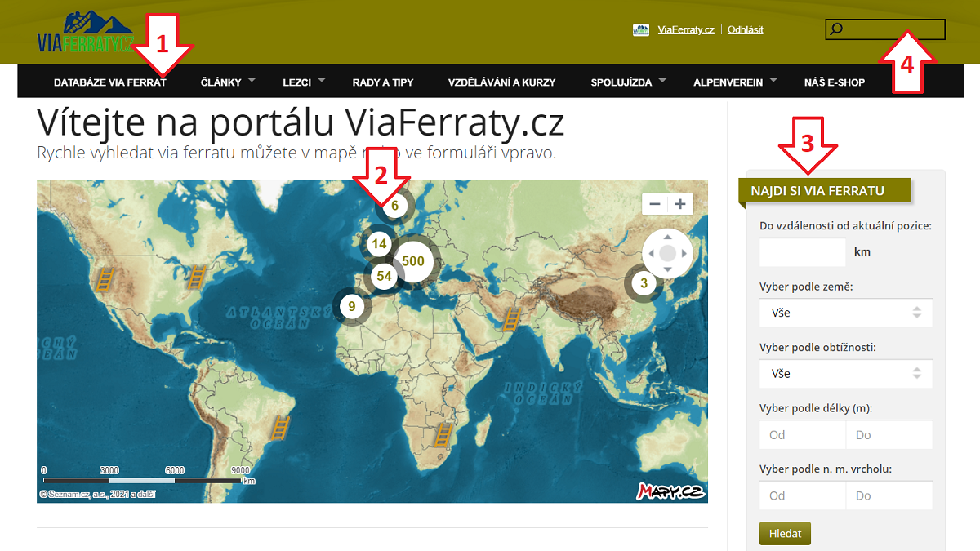The image size is (980, 551).
Task: Click the Hledat search button
Action: coord(785,534)
